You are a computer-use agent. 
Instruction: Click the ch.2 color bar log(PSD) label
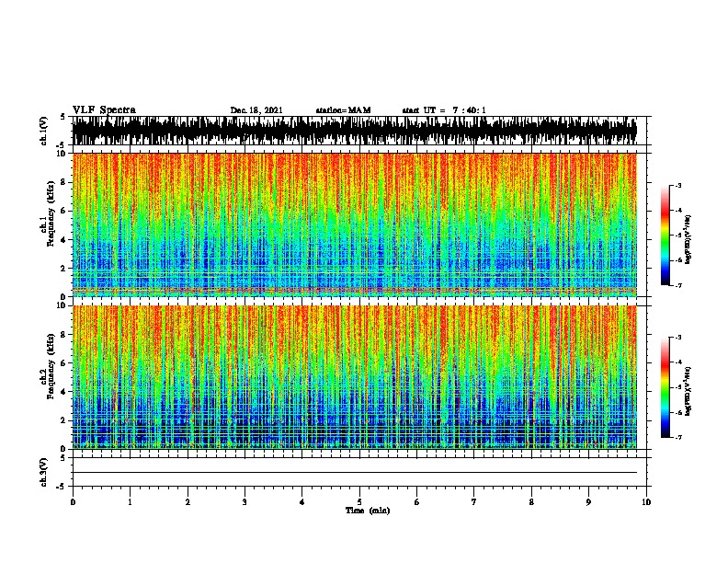tap(688, 391)
